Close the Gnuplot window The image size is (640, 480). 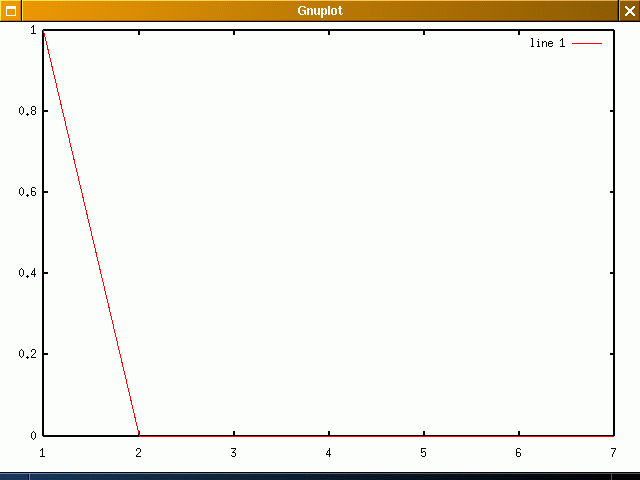(x=629, y=11)
